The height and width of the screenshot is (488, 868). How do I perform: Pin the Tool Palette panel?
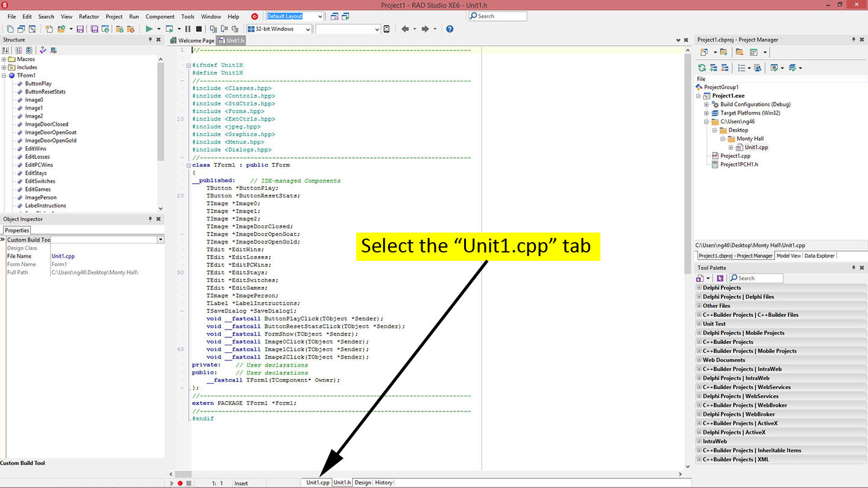[854, 267]
